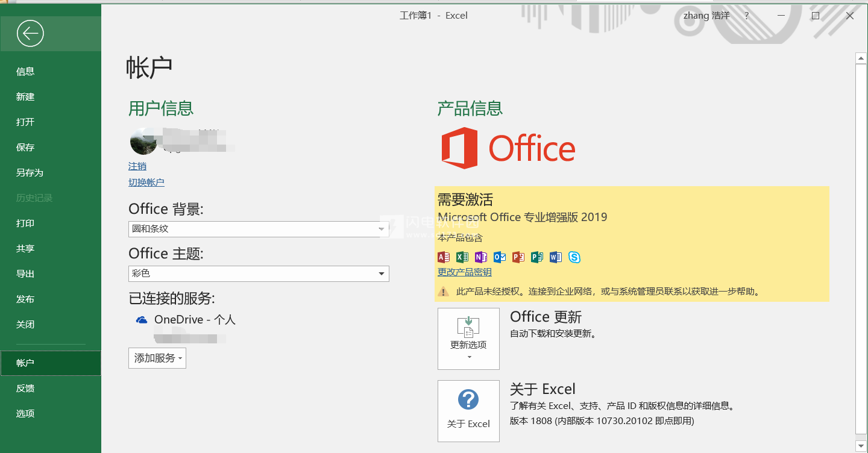Click the Microsoft Office 专业增强版 2019 text
This screenshot has width=868, height=453.
523,217
